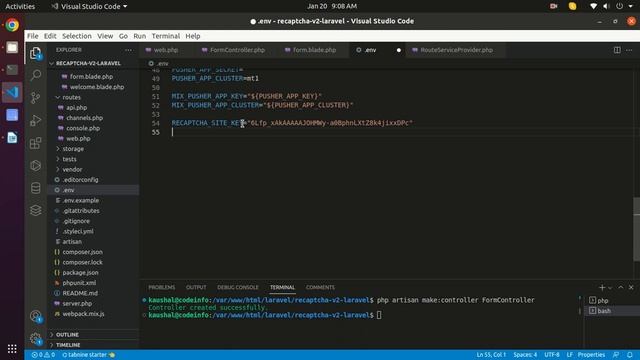Viewport: 640px width, 360px height.
Task: Switch to the web.php editor tab
Action: click(166, 50)
